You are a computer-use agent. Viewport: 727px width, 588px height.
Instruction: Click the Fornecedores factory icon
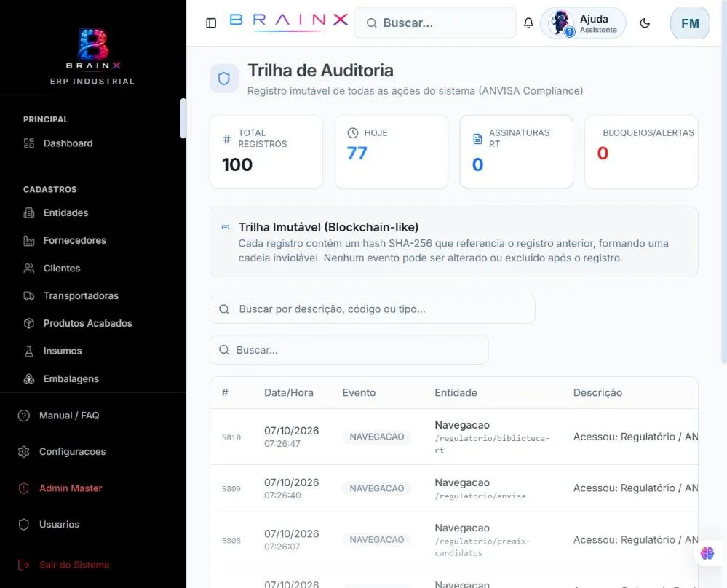[29, 241]
